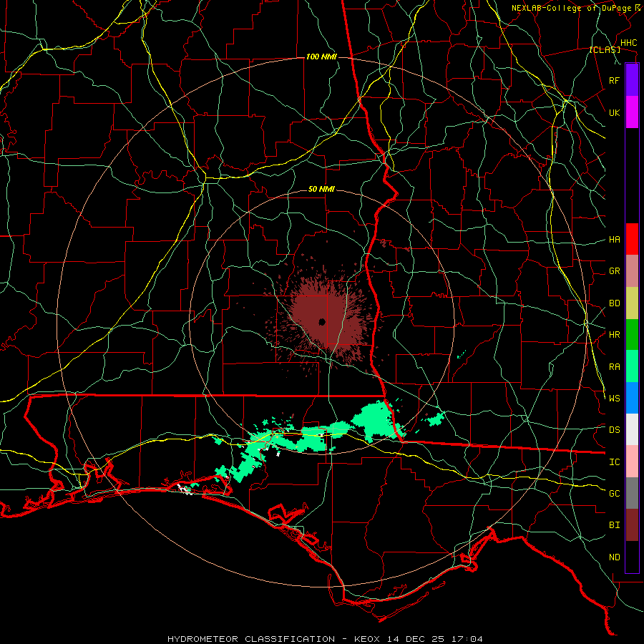Click the UK magenta legend swatch
Screen dimensions: 644x644
click(632, 112)
